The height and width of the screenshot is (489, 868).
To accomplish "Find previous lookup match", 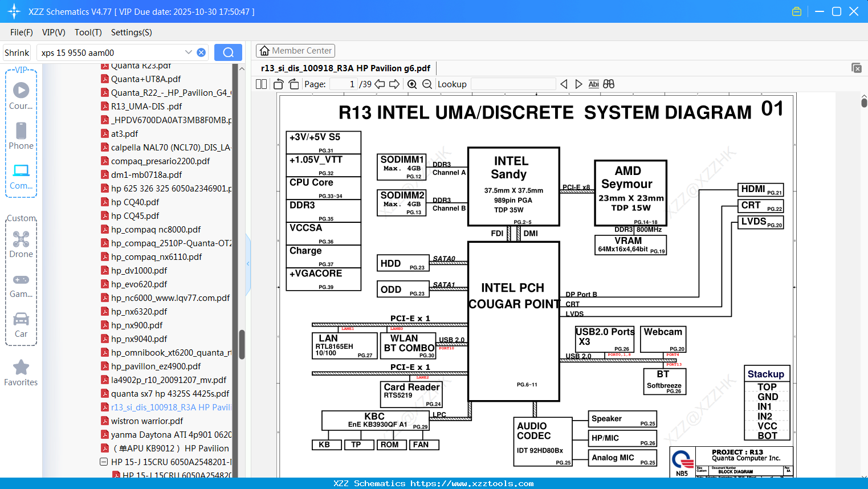I will pos(564,84).
